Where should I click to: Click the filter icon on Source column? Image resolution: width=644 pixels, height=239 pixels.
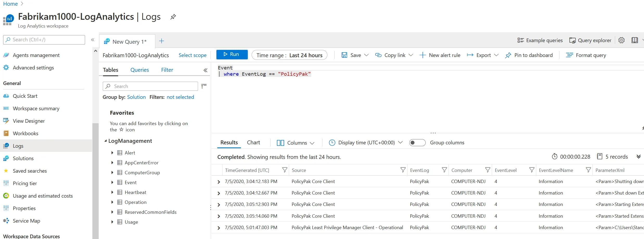tap(403, 170)
